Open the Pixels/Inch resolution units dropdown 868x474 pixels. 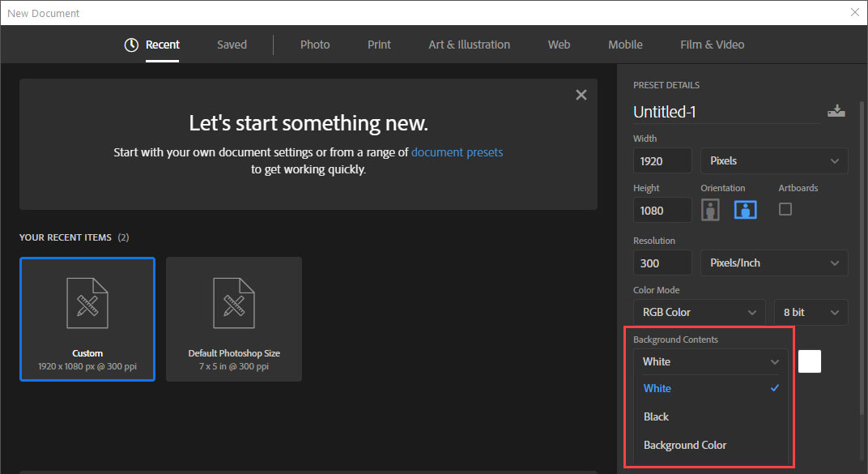pos(774,263)
